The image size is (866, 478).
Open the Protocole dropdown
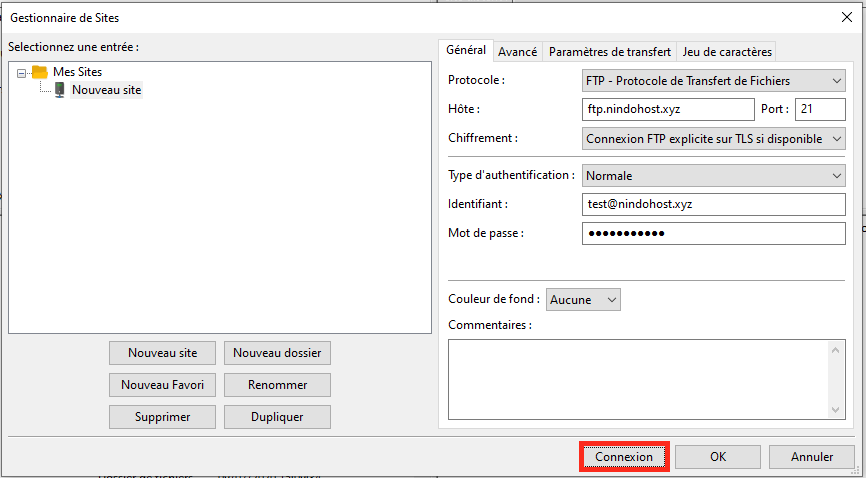[x=714, y=81]
